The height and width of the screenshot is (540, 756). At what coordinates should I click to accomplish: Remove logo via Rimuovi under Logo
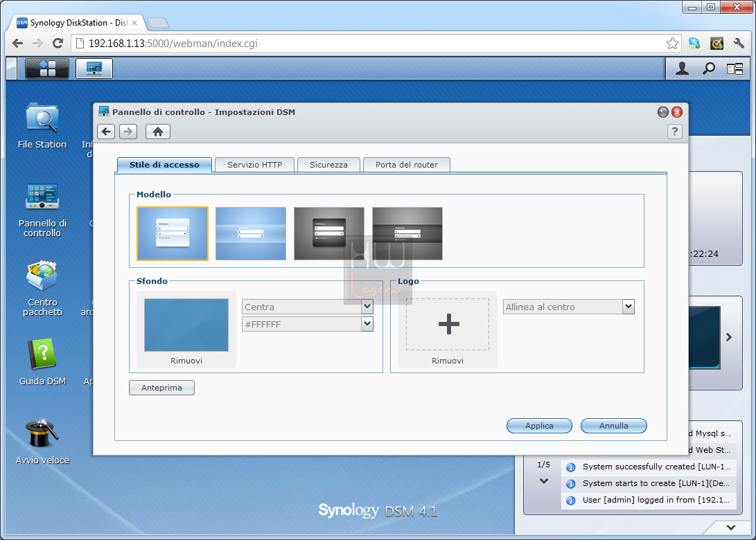coord(448,361)
